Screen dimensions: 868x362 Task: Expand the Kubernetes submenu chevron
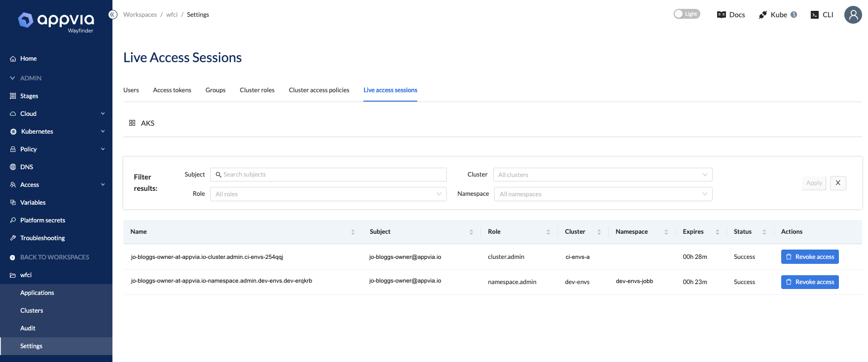pyautogui.click(x=103, y=132)
